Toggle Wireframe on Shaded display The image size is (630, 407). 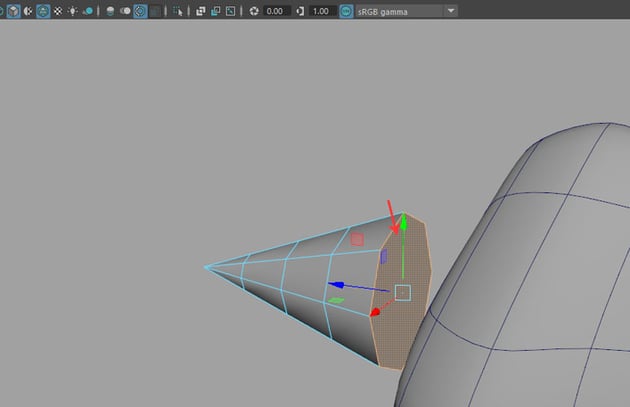[43, 11]
